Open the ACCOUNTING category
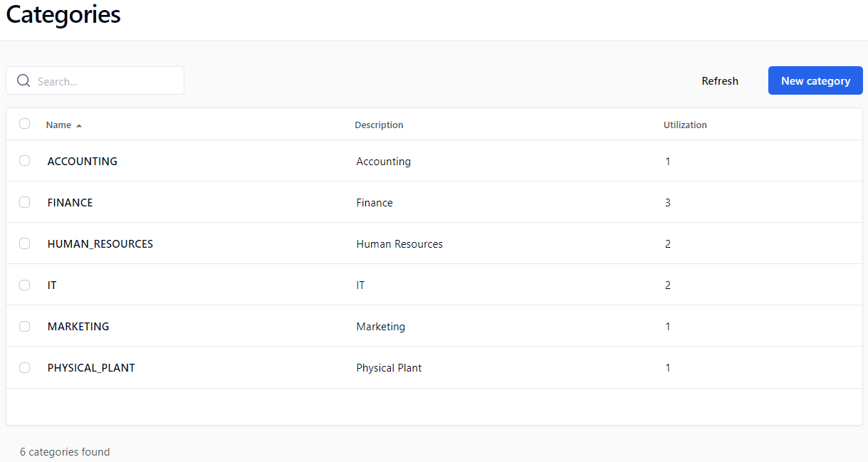The width and height of the screenshot is (868, 462). pos(83,162)
